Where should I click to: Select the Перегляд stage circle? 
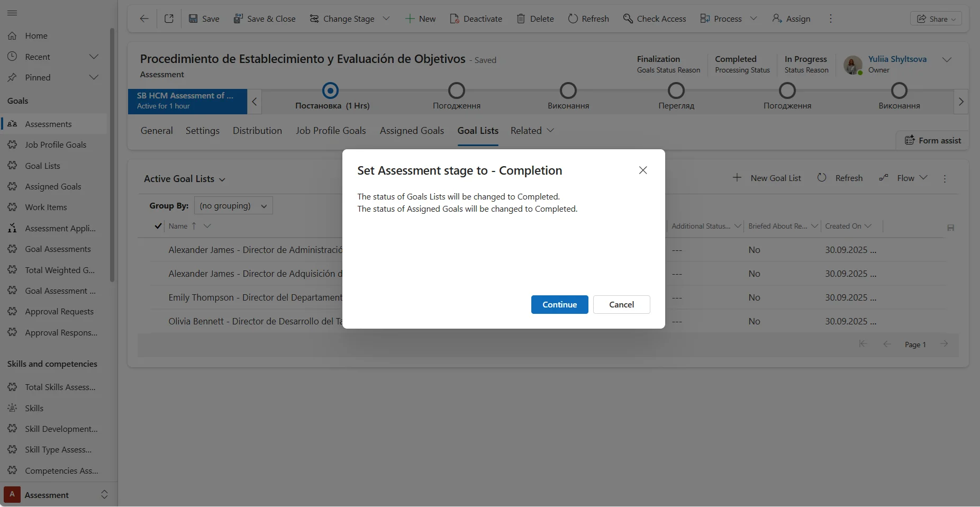pos(676,90)
